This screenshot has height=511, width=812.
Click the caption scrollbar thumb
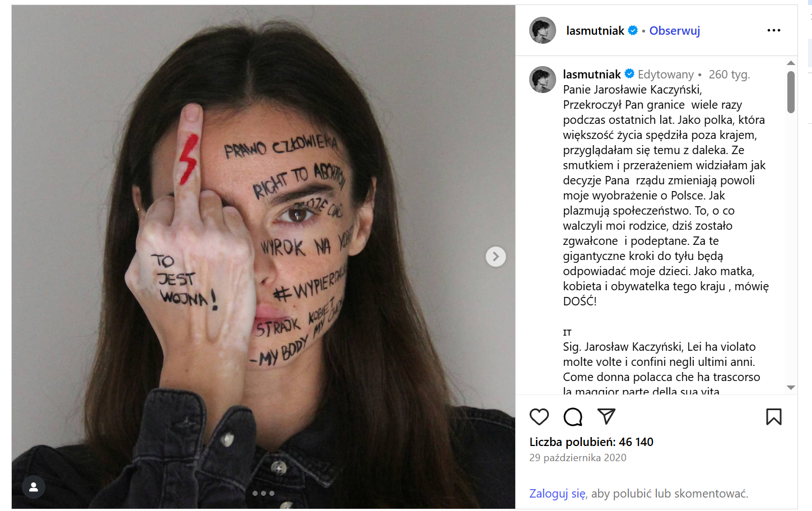pyautogui.click(x=791, y=92)
